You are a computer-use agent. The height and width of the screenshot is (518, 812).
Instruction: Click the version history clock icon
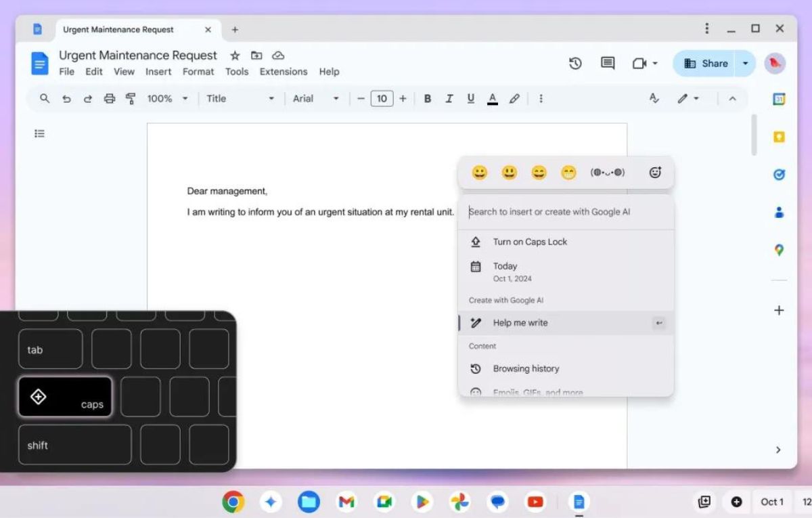point(575,63)
